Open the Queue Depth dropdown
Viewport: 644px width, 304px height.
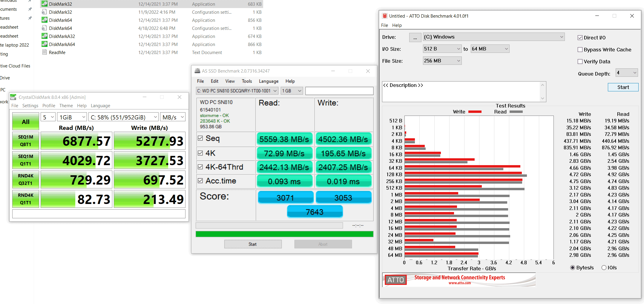[627, 73]
